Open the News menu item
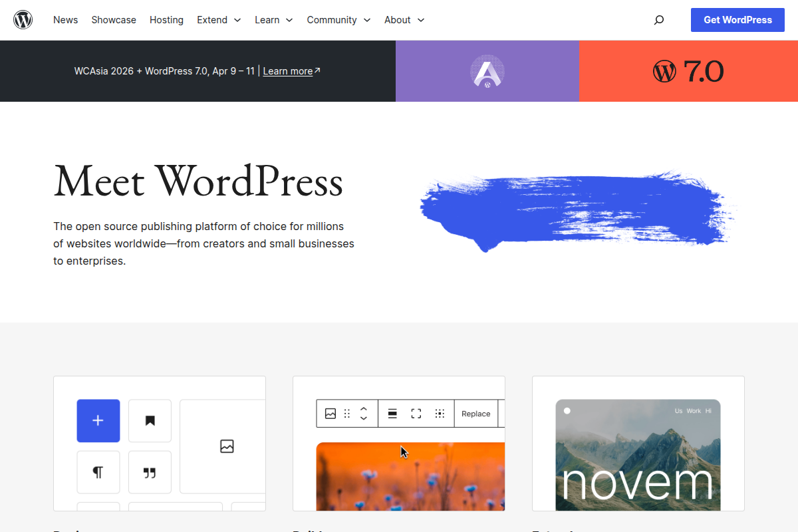 (65, 20)
